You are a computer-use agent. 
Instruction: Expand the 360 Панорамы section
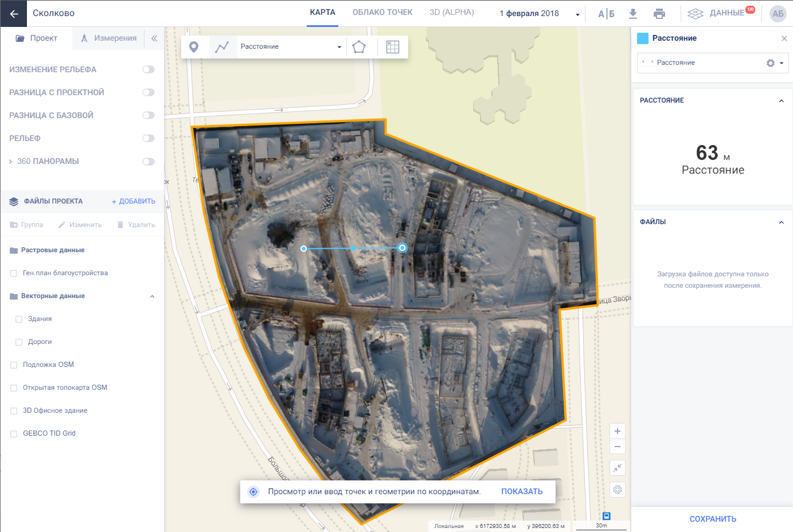click(x=10, y=162)
